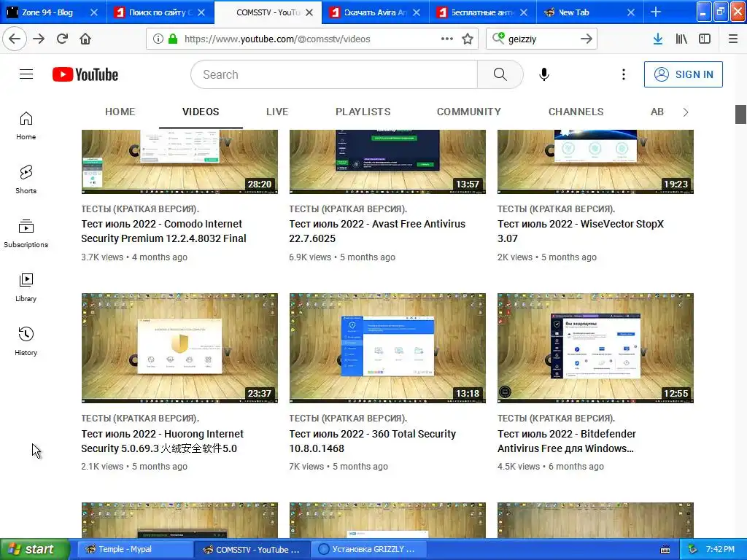Start voice search with microphone icon

544,74
